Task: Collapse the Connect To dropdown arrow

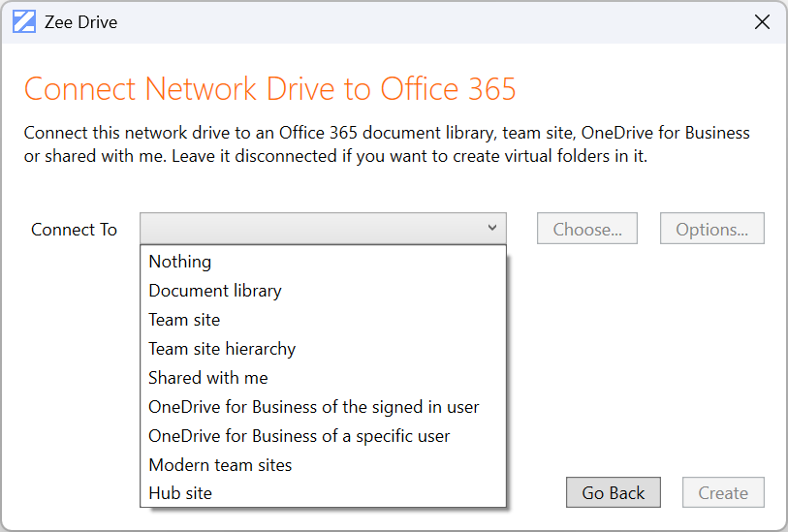Action: pyautogui.click(x=492, y=229)
